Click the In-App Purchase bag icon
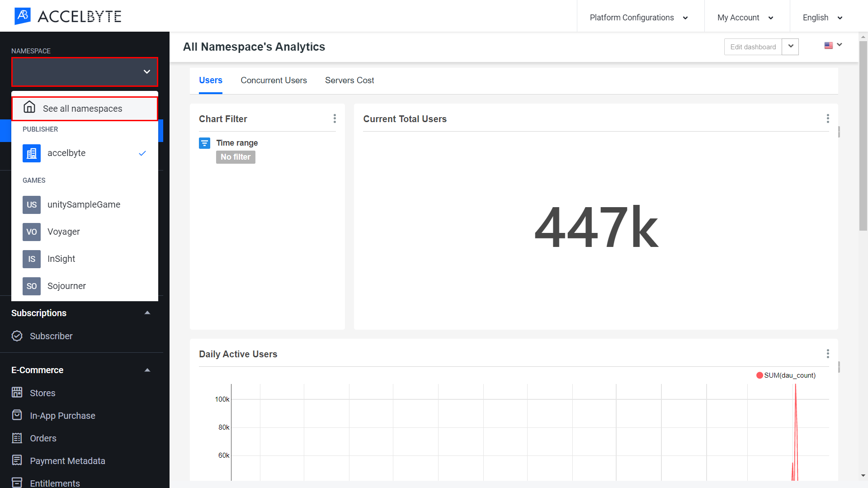Screen dimensions: 868x488 [17, 415]
